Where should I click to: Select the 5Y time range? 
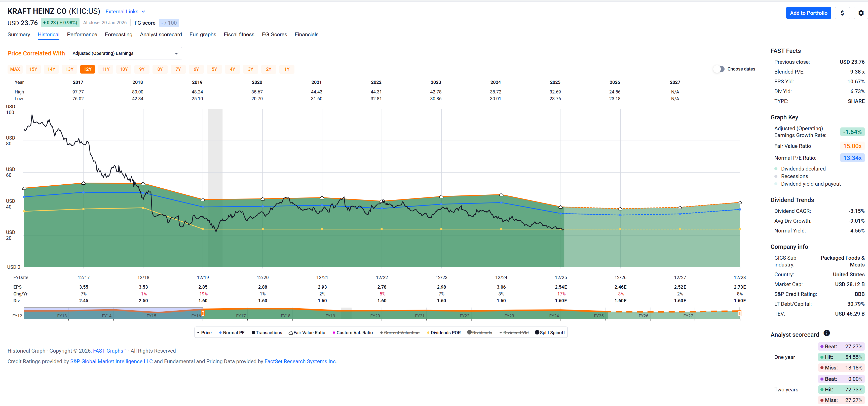(x=214, y=70)
